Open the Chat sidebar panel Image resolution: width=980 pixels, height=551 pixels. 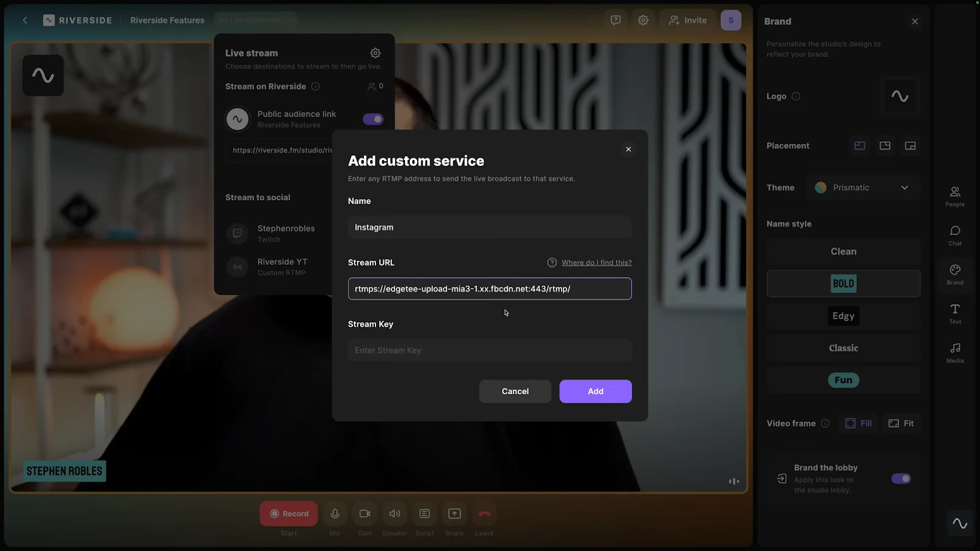(954, 235)
